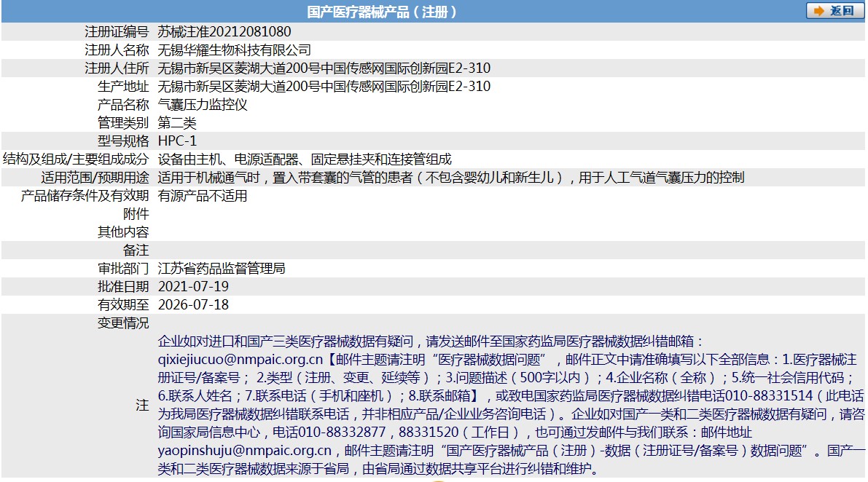Image resolution: width=868 pixels, height=482 pixels.
Task: Click the 适用范围/预期用途 label
Action: [95, 178]
